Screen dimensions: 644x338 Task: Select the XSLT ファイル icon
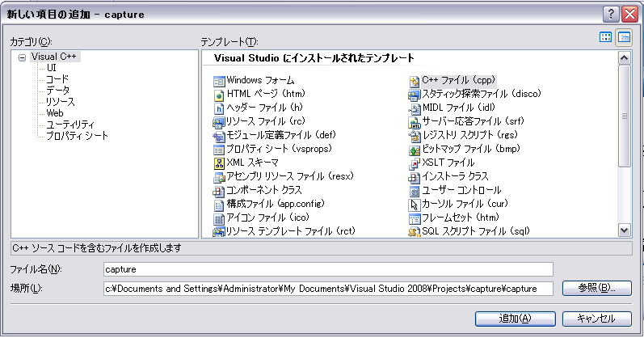(x=414, y=163)
